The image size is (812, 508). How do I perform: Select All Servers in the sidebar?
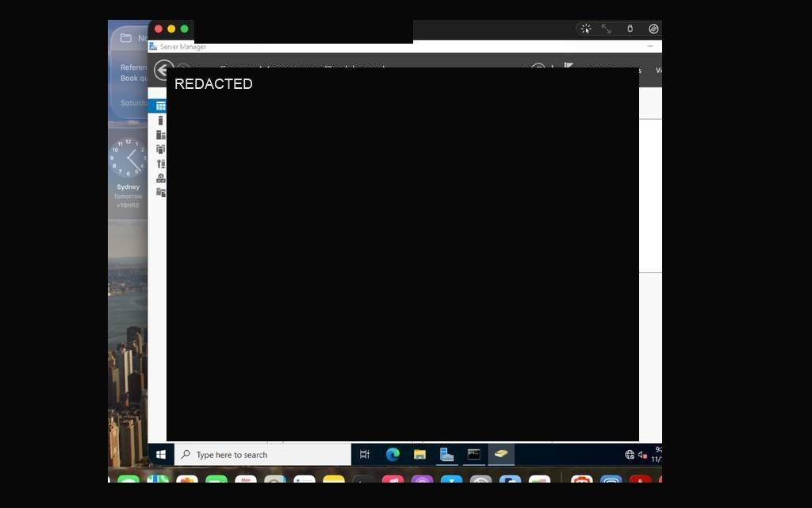pyautogui.click(x=160, y=135)
